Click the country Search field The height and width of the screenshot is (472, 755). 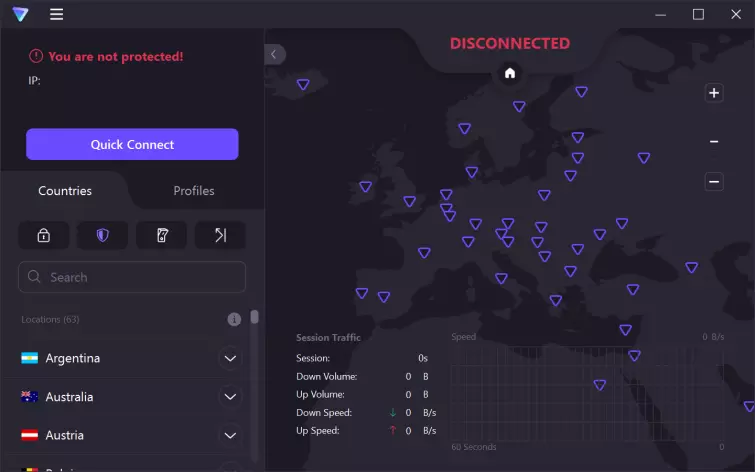132,277
